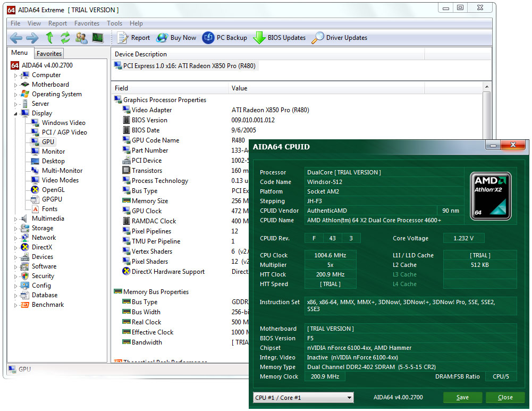
Task: Select the Security tree item
Action: [43, 276]
